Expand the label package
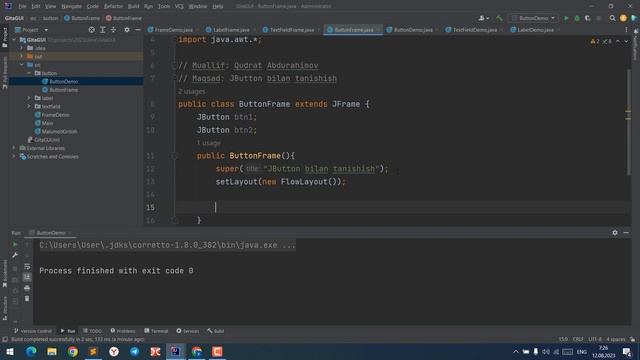Screen dimensions: 640x360 (29, 98)
